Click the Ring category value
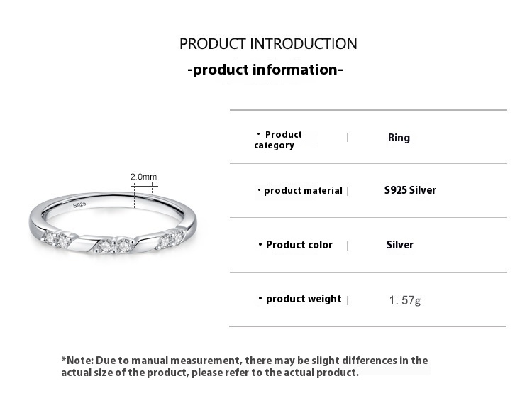532x418 pixels. click(399, 138)
